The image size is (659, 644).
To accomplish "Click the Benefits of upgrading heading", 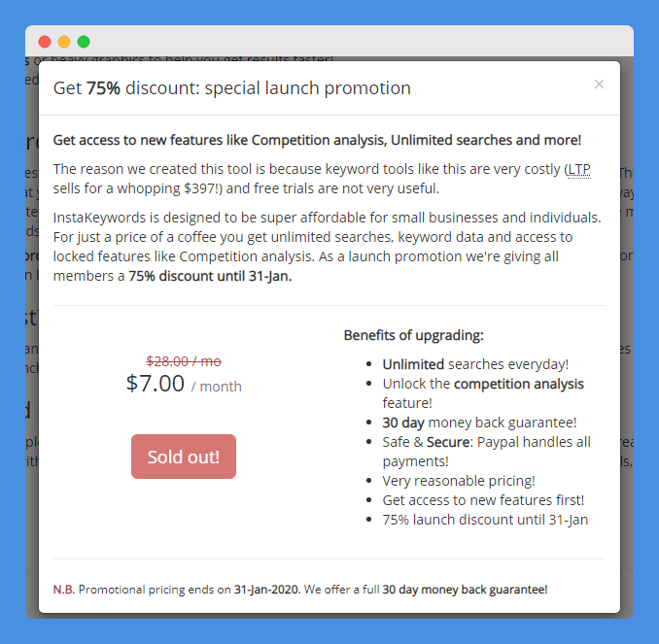I will [413, 335].
